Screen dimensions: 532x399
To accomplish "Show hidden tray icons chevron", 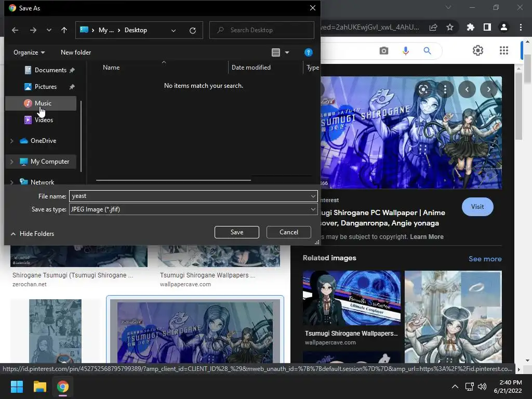I will 455,387.
